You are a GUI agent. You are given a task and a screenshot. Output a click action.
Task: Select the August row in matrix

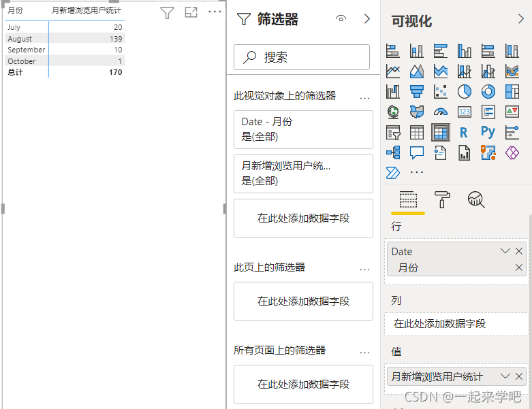pos(65,39)
